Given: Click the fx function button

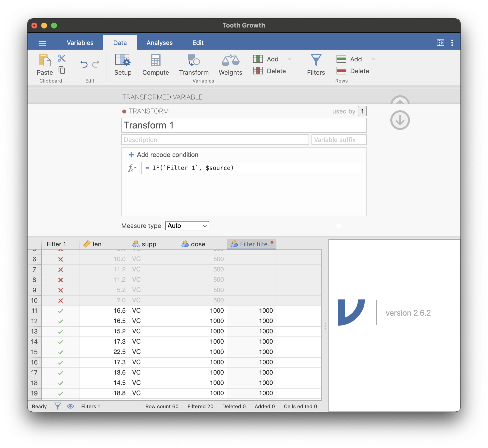Looking at the screenshot, I should 132,168.
